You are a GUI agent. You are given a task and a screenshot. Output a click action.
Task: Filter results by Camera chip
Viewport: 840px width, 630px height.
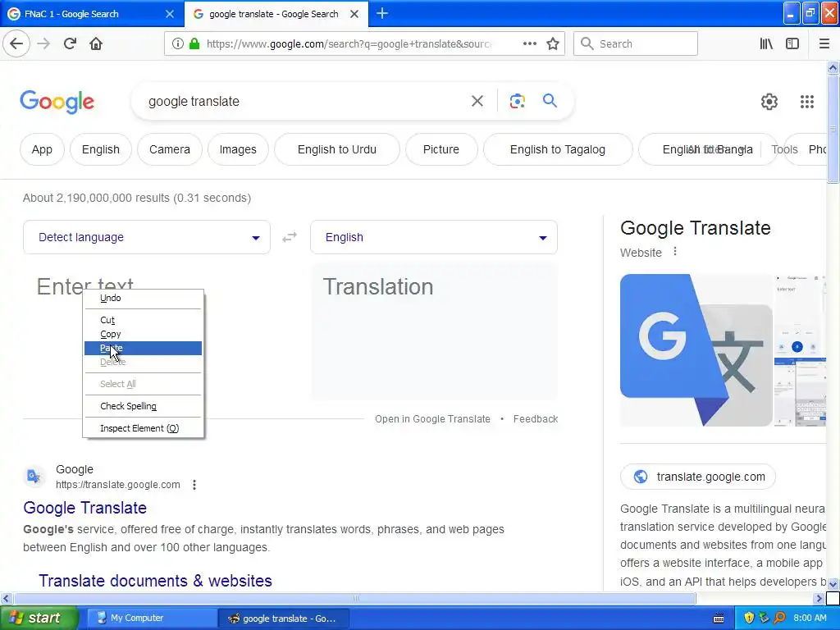(170, 149)
